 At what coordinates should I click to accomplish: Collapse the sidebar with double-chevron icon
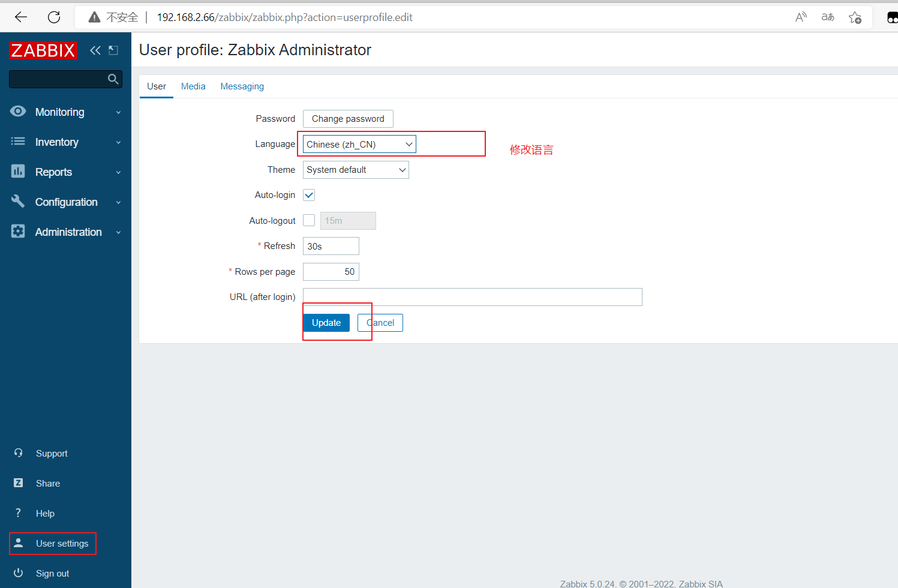click(95, 50)
